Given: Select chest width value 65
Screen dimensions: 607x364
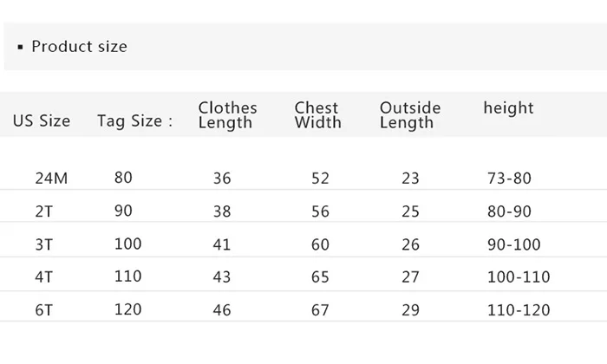Looking at the screenshot, I should [x=320, y=277].
